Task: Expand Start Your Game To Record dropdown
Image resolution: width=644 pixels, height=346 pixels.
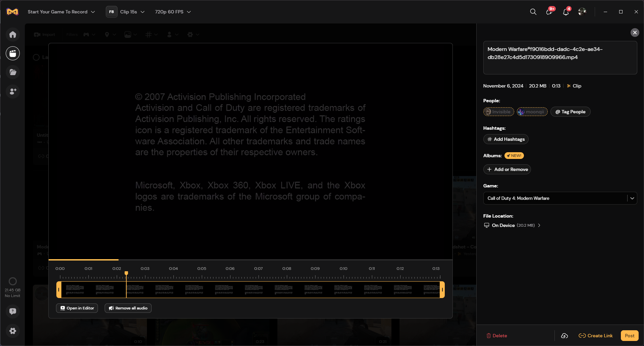Action: 61,12
